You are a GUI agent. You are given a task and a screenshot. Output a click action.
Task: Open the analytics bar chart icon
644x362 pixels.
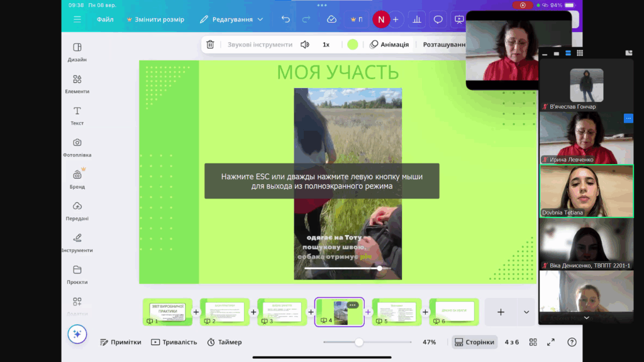[x=416, y=19]
